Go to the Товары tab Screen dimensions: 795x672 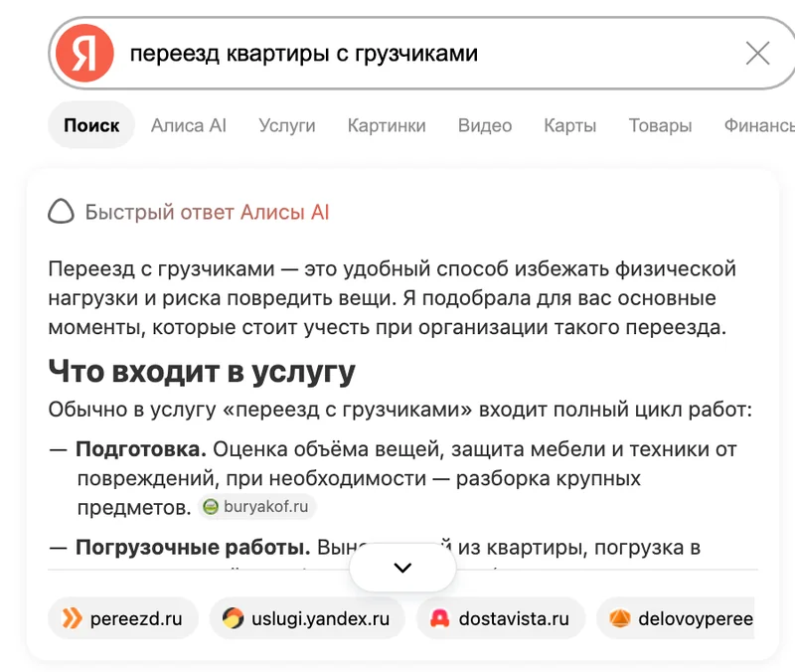tap(660, 125)
